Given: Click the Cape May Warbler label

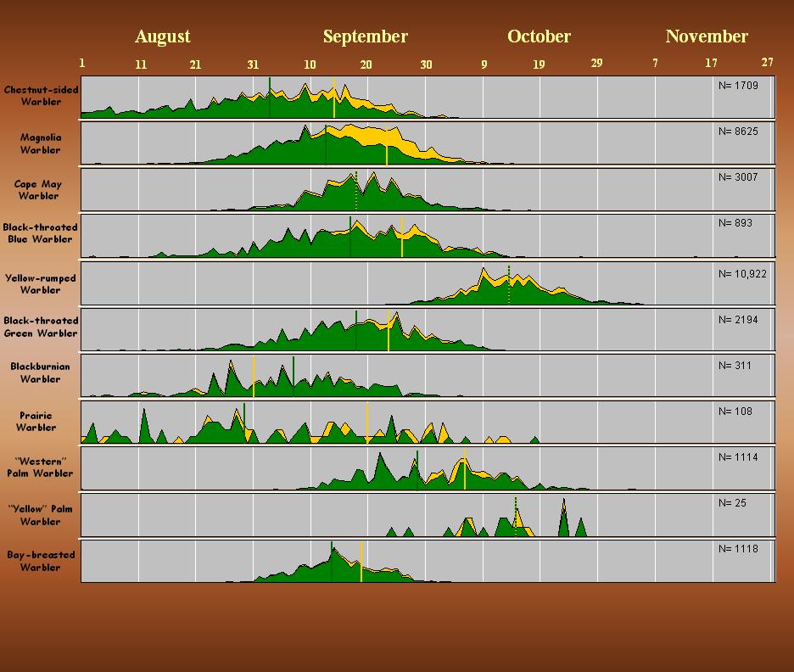Looking at the screenshot, I should coord(39,189).
